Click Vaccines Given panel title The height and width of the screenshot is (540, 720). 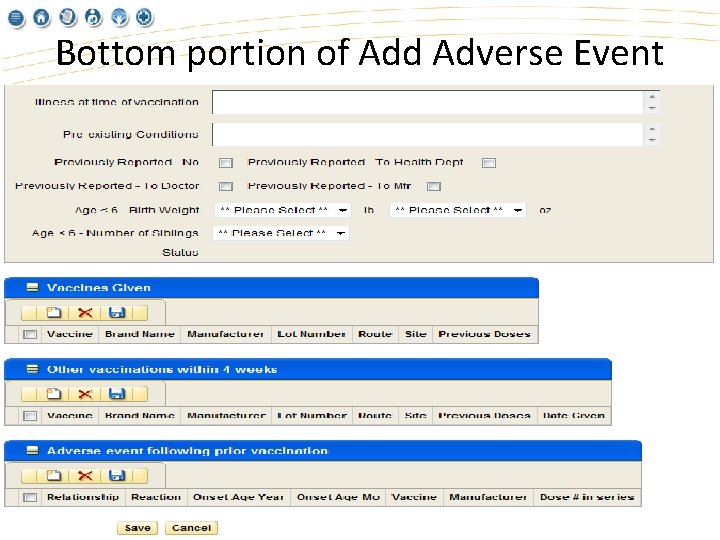point(99,287)
